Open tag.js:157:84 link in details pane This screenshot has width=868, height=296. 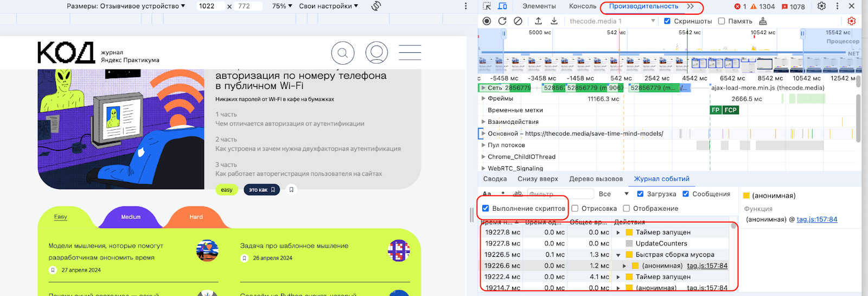[x=817, y=219]
